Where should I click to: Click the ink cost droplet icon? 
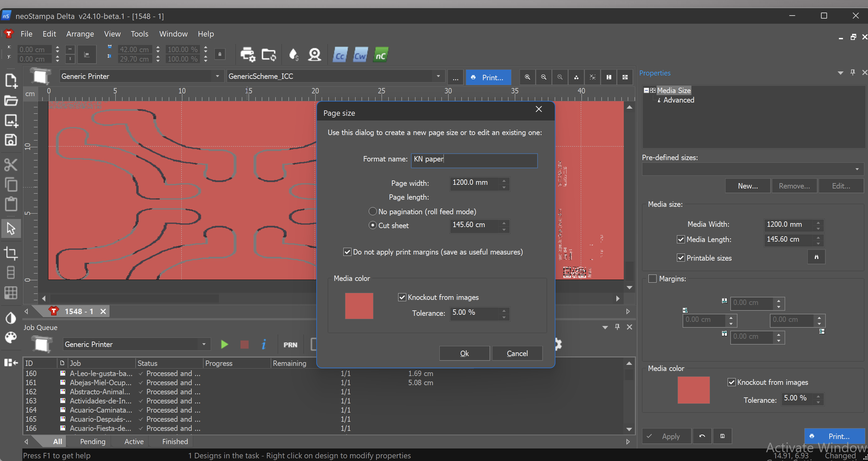tap(294, 54)
